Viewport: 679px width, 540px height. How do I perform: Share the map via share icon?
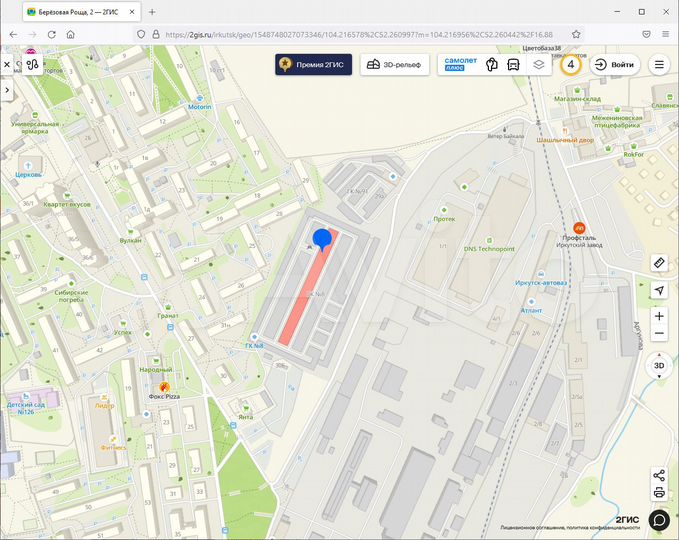click(x=659, y=475)
